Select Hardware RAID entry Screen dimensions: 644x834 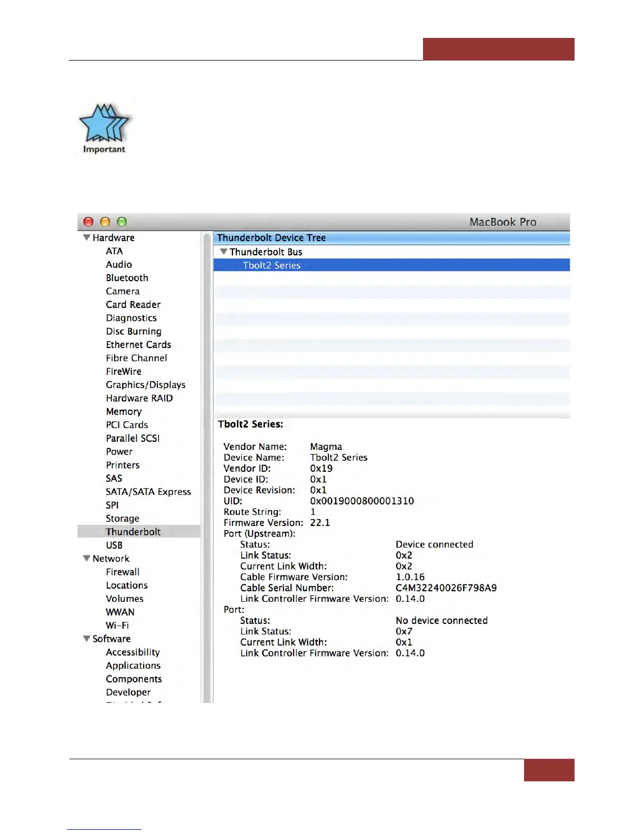(139, 398)
